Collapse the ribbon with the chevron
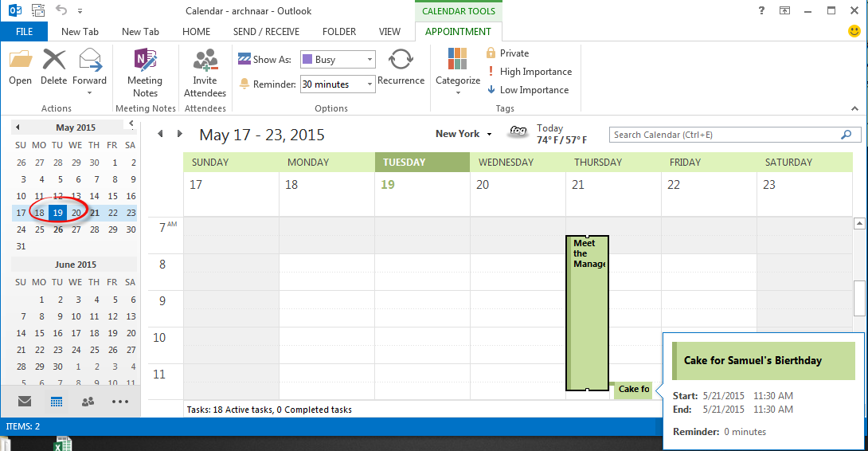The width and height of the screenshot is (868, 451). (x=854, y=108)
